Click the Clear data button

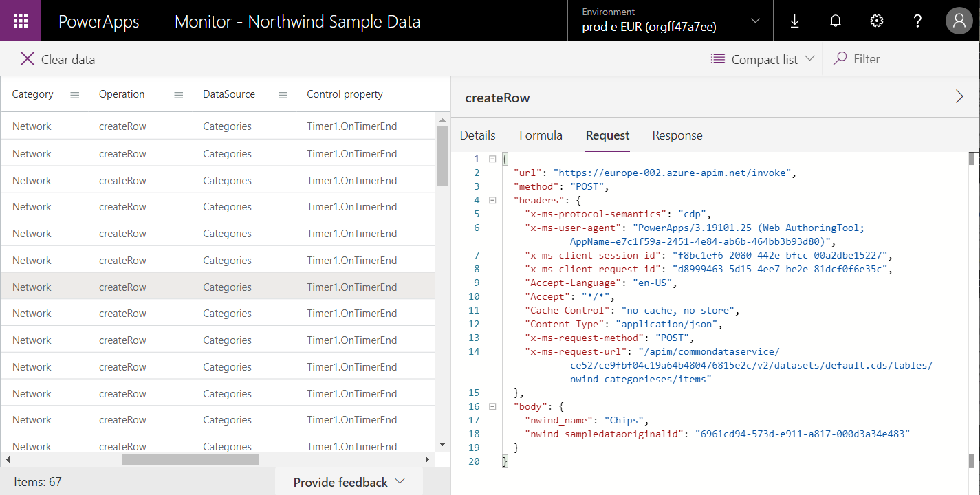(58, 59)
